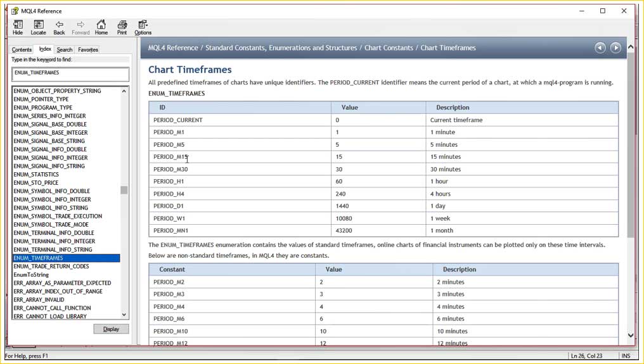Click the keyword input field

[x=70, y=74]
